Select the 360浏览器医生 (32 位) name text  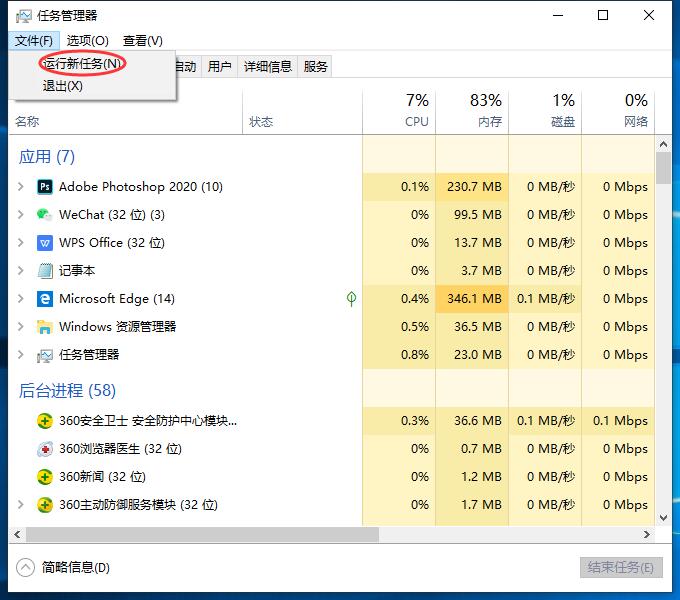click(121, 449)
